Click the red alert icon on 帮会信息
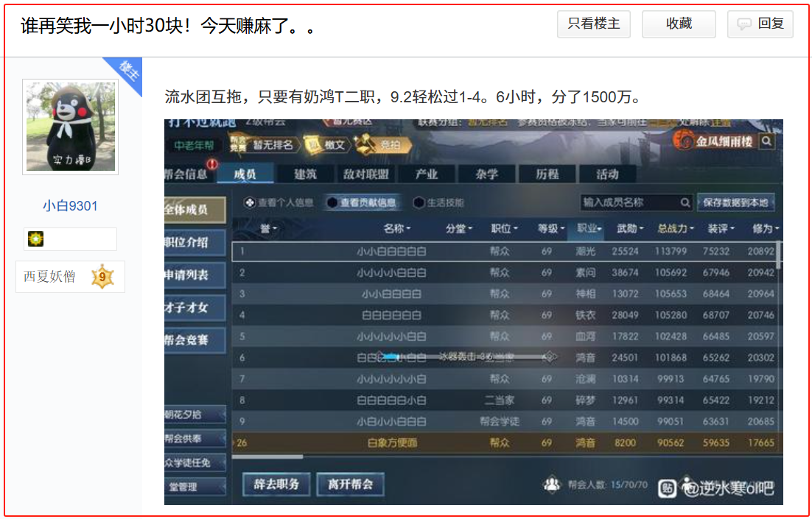812x519 pixels. 212,163
